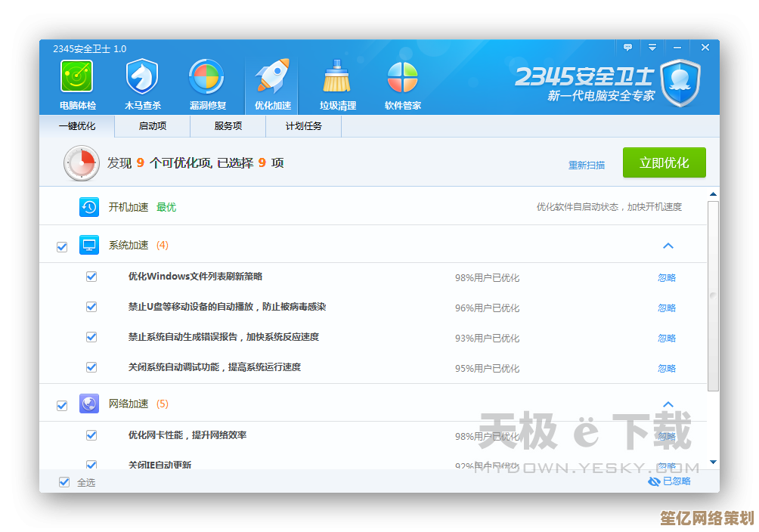Click the 优化加速 rocket icon
The height and width of the screenshot is (532, 759).
tap(272, 78)
